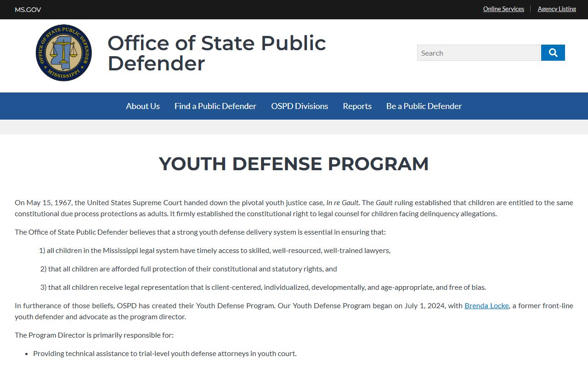The height and width of the screenshot is (368, 588).
Task: Follow the Online Services link
Action: (x=503, y=9)
